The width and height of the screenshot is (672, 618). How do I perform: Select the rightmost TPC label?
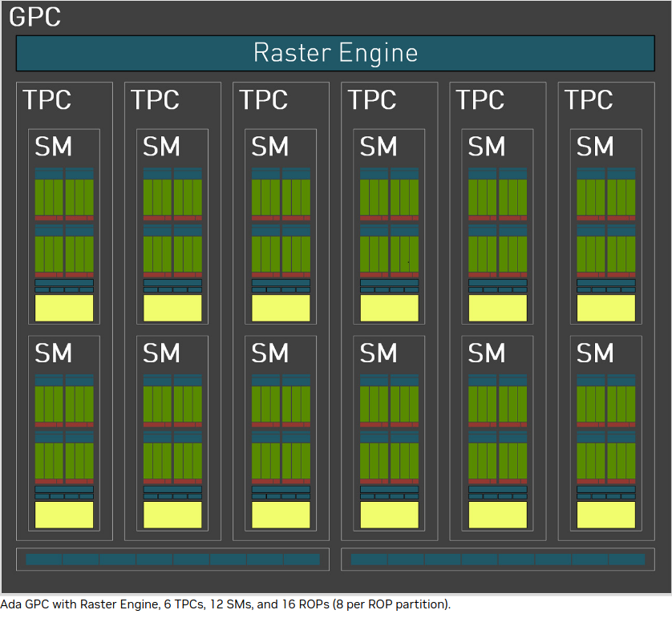coord(589,100)
